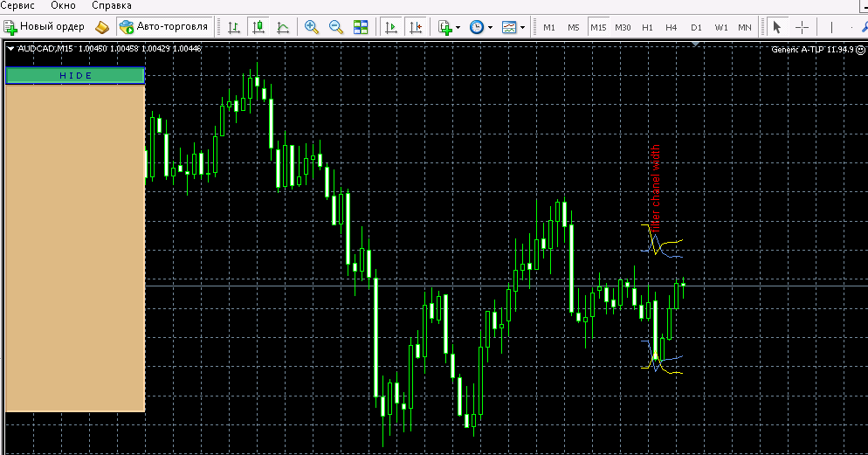868x455 pixels.
Task: Click the add indicators icon
Action: pos(445,26)
